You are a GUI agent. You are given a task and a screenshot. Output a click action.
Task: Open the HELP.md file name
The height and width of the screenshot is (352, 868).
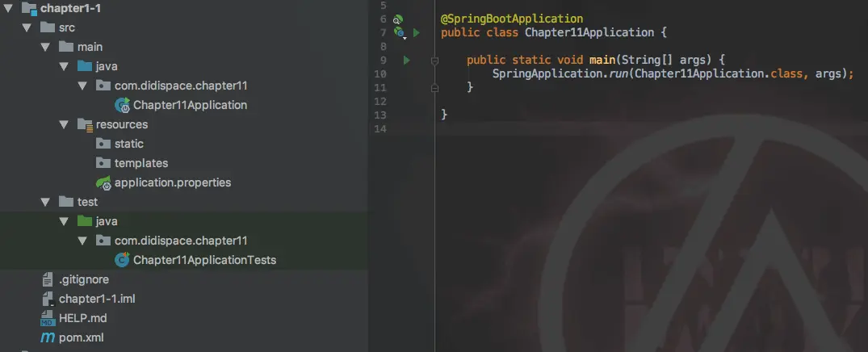(x=83, y=318)
